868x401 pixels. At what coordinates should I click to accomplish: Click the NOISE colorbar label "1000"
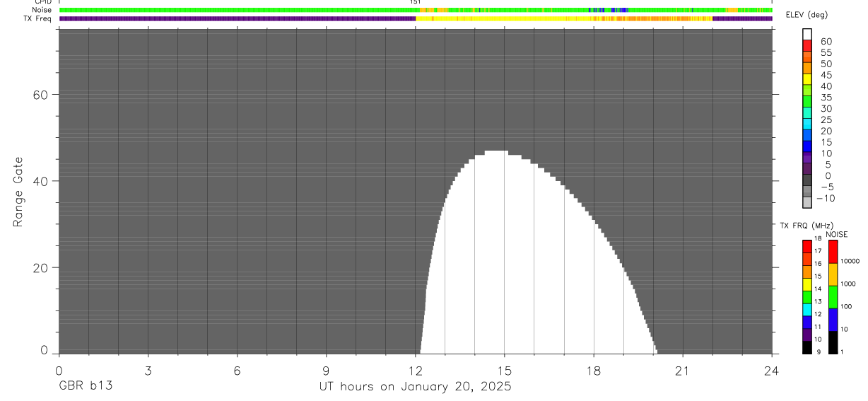pyautogui.click(x=848, y=284)
